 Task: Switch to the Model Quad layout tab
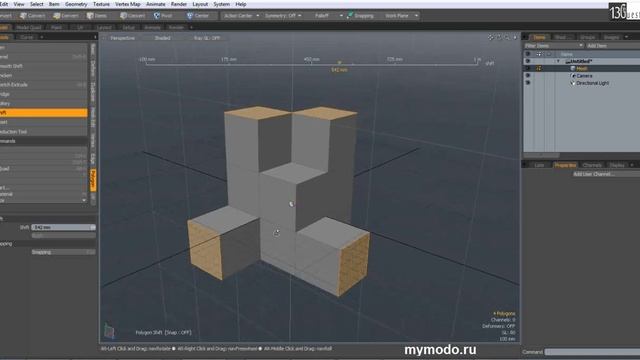point(29,27)
